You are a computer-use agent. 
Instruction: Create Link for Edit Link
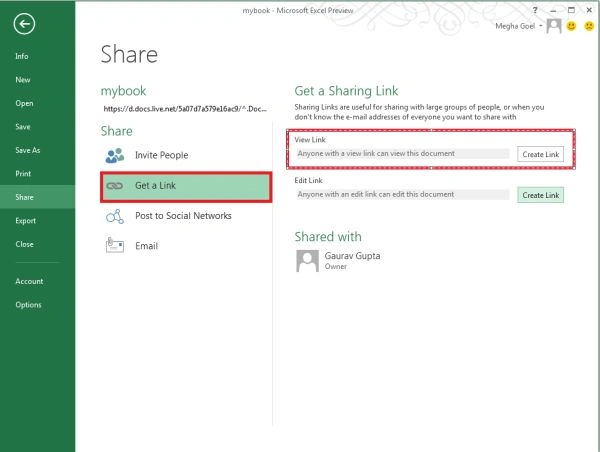tap(540, 195)
